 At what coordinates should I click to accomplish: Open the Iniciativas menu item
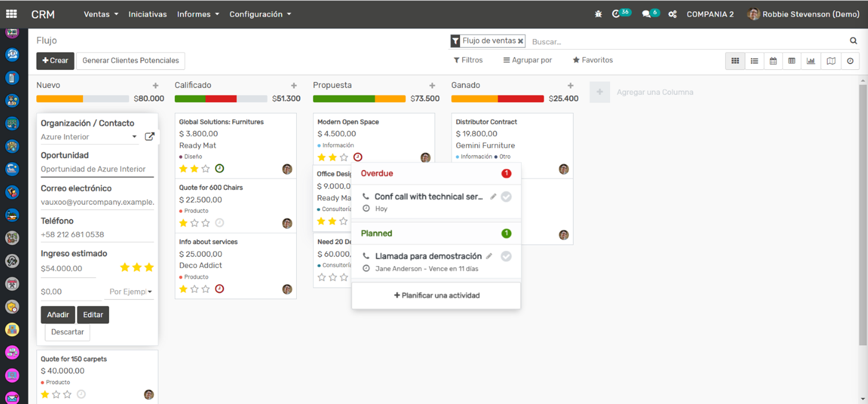148,14
